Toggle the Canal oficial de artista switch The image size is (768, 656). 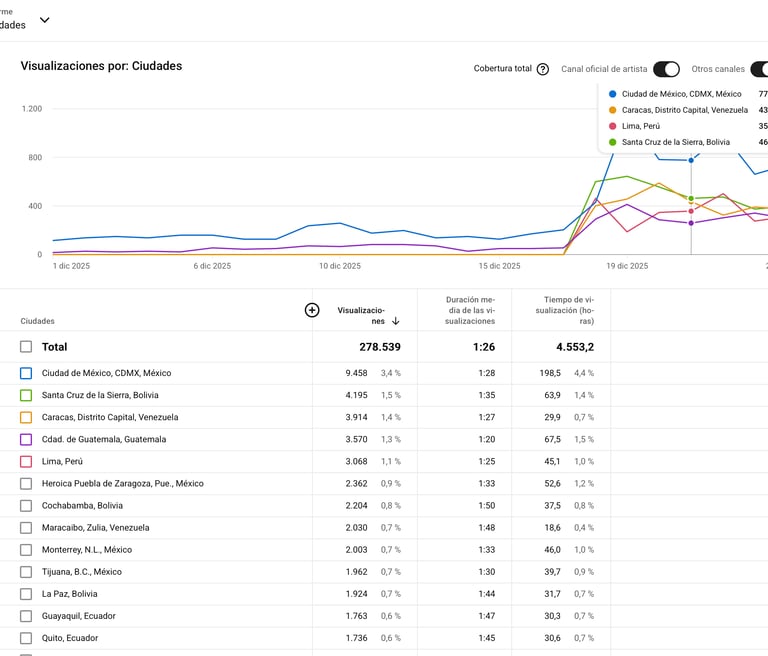pyautogui.click(x=666, y=69)
